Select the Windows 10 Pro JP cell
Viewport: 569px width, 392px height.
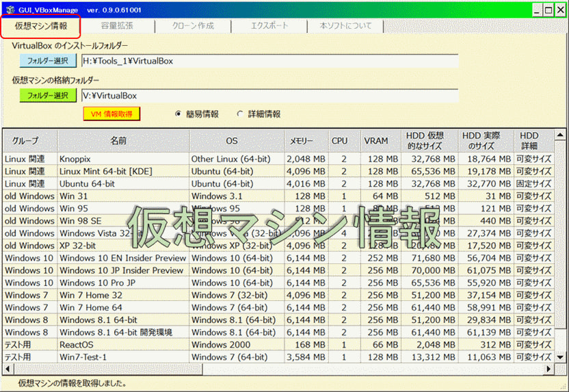(x=123, y=283)
